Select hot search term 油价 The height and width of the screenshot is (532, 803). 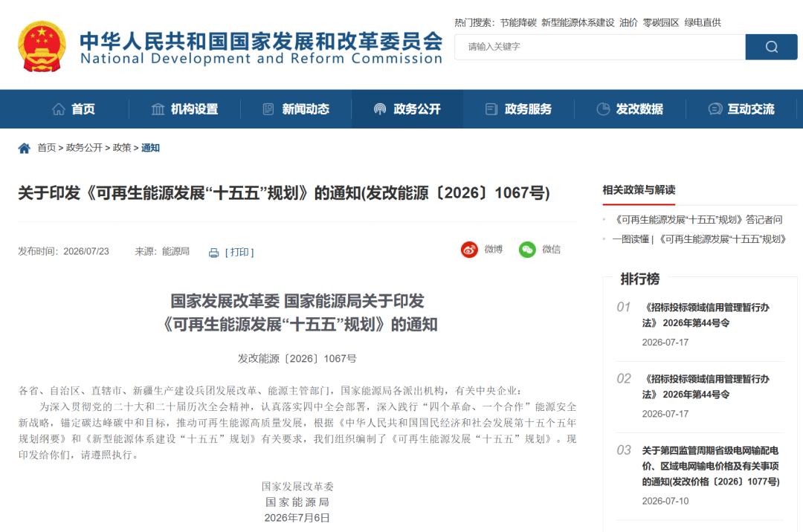[x=628, y=22]
